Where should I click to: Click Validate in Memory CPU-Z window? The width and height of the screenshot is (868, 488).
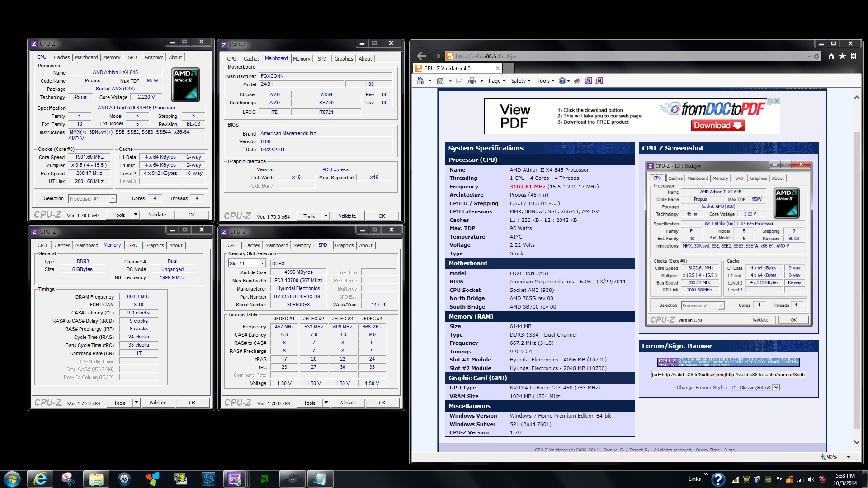[x=158, y=403]
